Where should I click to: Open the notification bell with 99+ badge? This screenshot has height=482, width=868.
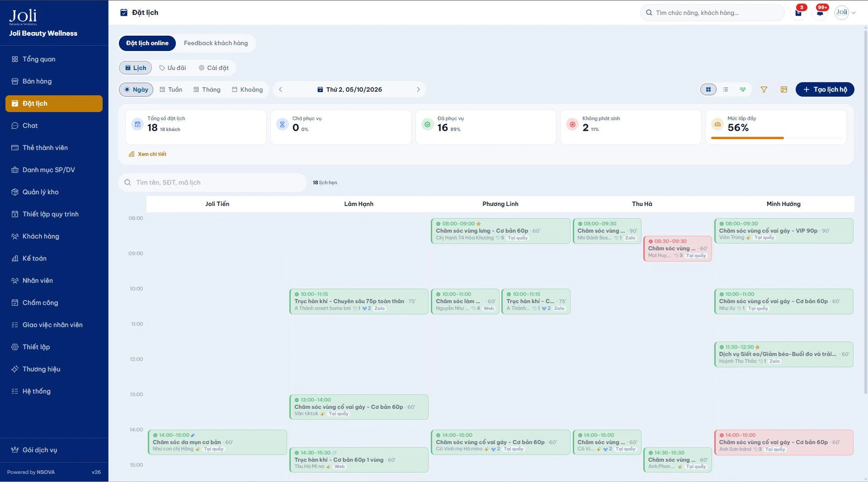tap(820, 12)
